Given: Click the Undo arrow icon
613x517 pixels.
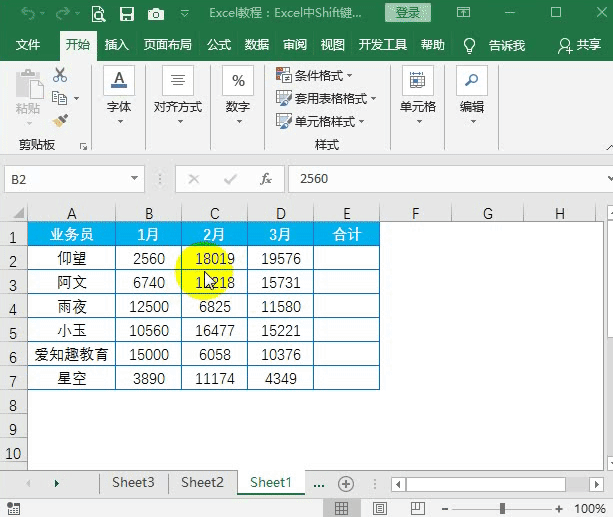Looking at the screenshot, I should click(x=28, y=14).
